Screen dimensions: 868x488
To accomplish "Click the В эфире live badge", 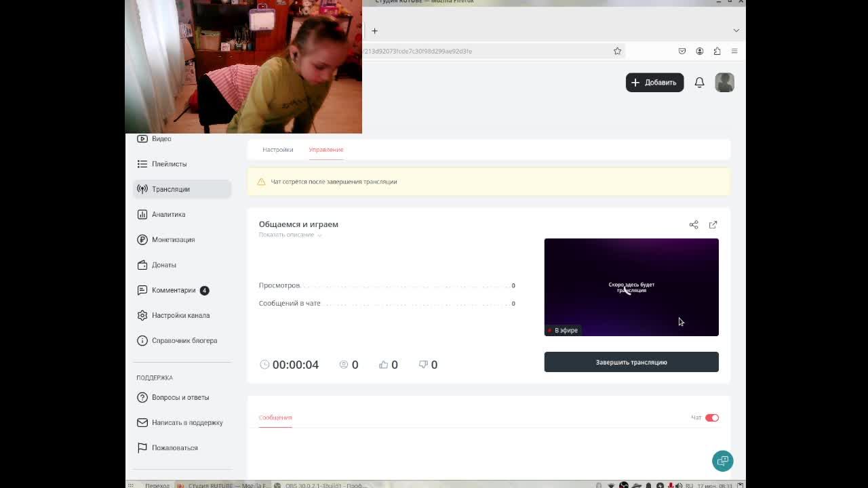I will coord(563,330).
